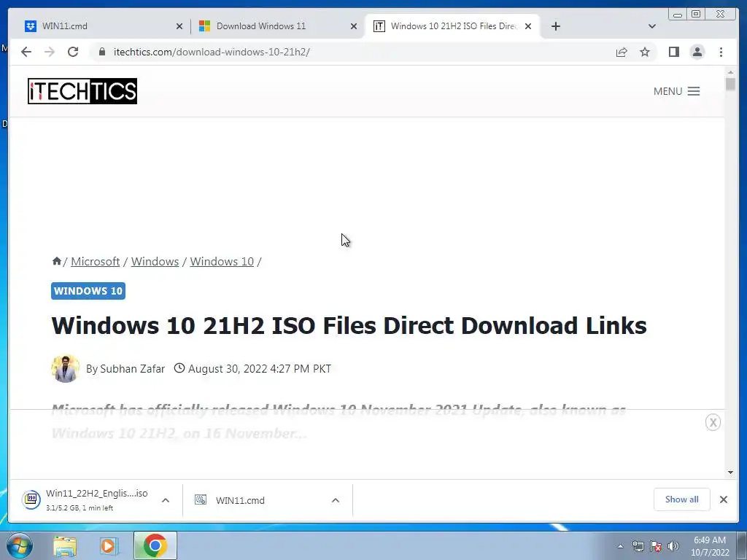Show hidden tray icons arrow
This screenshot has height=560, width=747.
(x=620, y=547)
